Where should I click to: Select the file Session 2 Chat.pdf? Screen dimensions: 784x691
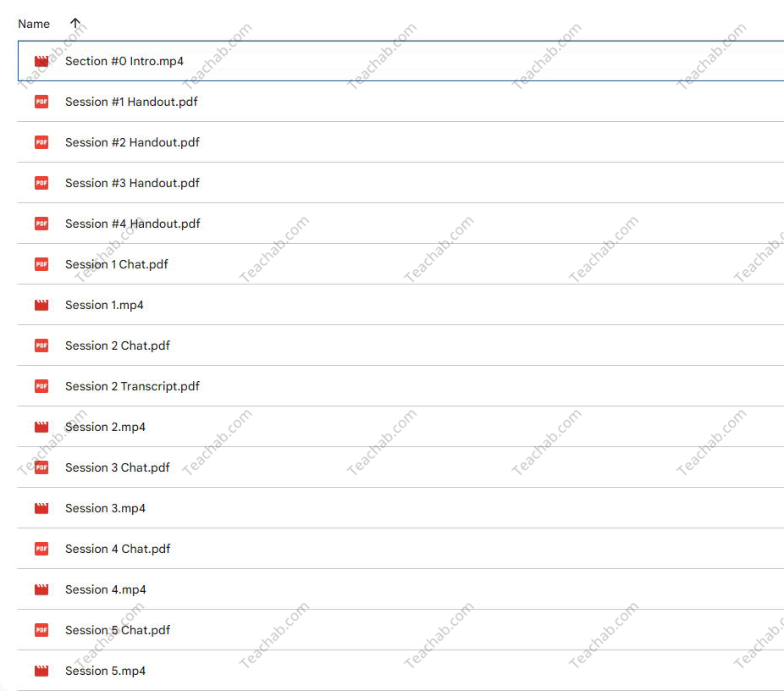pyautogui.click(x=401, y=345)
